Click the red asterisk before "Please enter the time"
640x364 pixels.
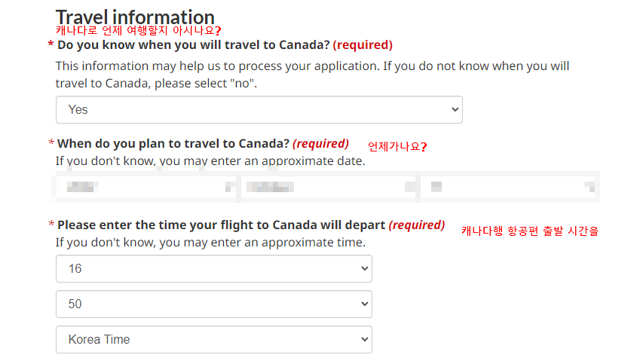tap(51, 225)
